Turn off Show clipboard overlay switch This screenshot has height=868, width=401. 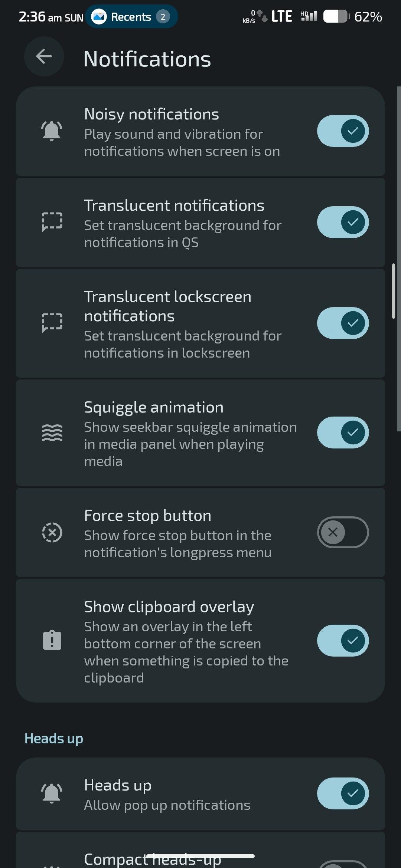click(343, 640)
